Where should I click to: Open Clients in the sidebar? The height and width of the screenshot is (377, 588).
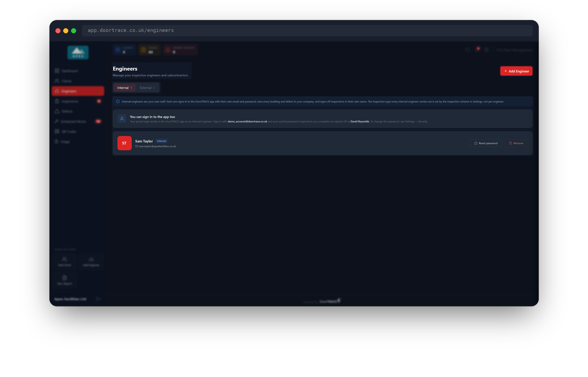(x=78, y=81)
